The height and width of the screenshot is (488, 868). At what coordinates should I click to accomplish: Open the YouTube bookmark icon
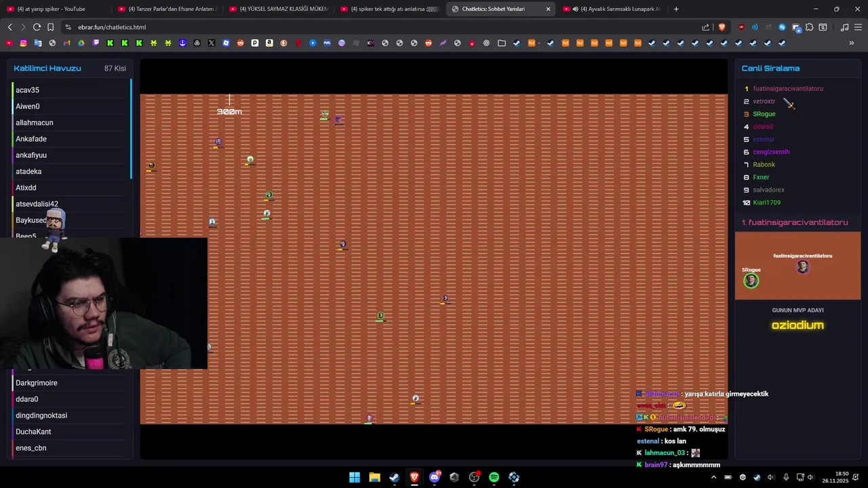click(9, 43)
